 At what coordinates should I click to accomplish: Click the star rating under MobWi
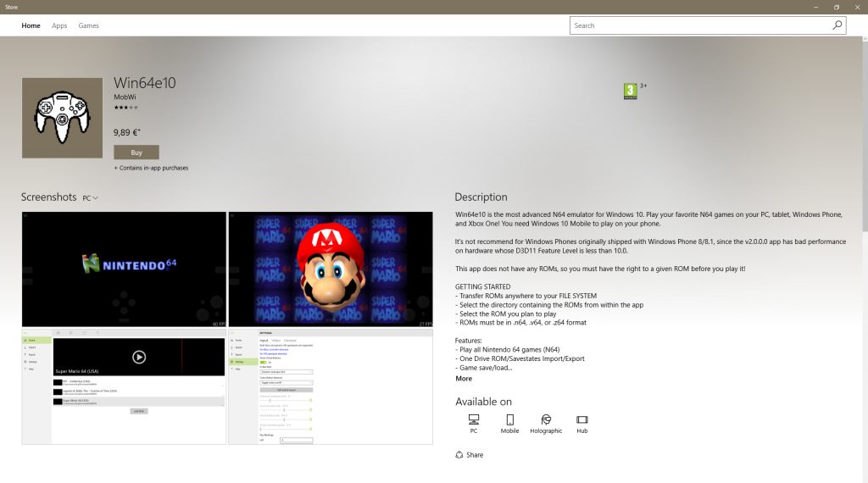(125, 108)
